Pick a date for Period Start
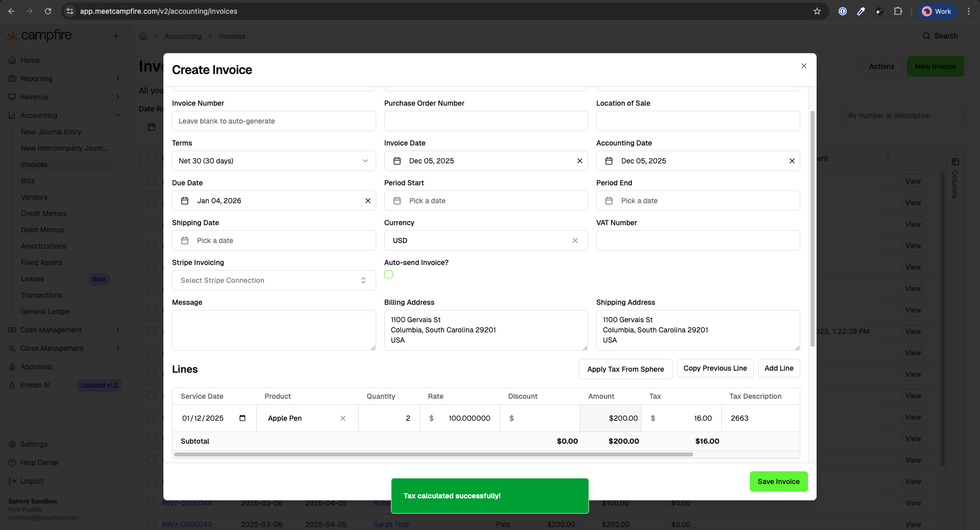Screen dimensions: 980x530 pyautogui.click(x=485, y=201)
